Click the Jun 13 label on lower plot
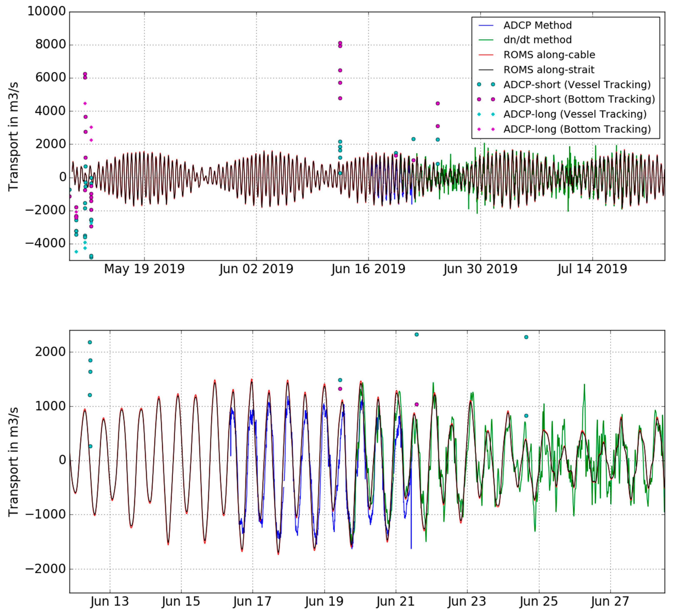This screenshot has width=676, height=616. (110, 601)
